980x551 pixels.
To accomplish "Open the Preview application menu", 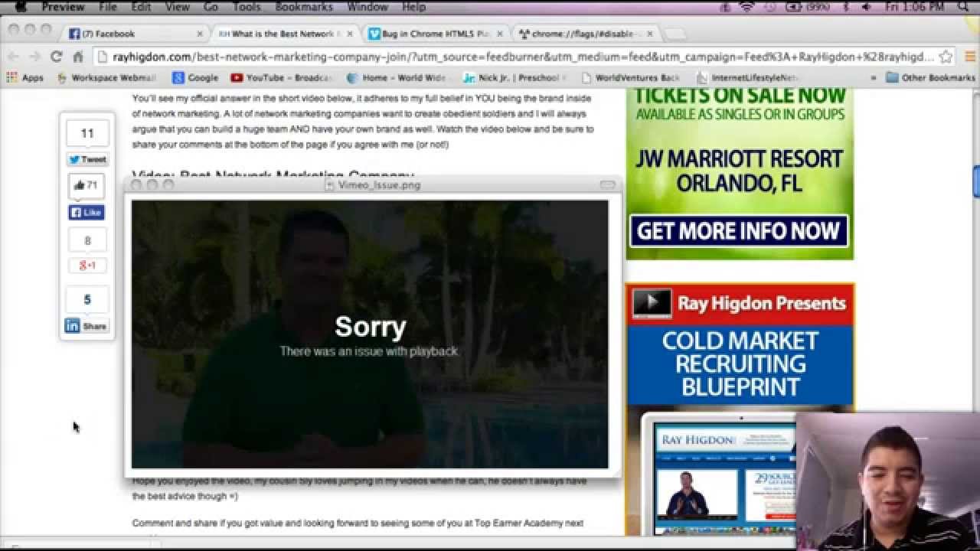I will 63,7.
